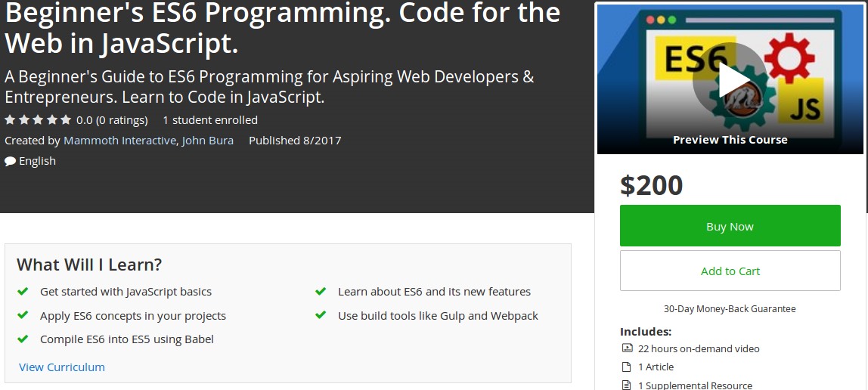Click checkmark beside Get started with JavaScript basics
This screenshot has width=868, height=390.
click(x=23, y=291)
